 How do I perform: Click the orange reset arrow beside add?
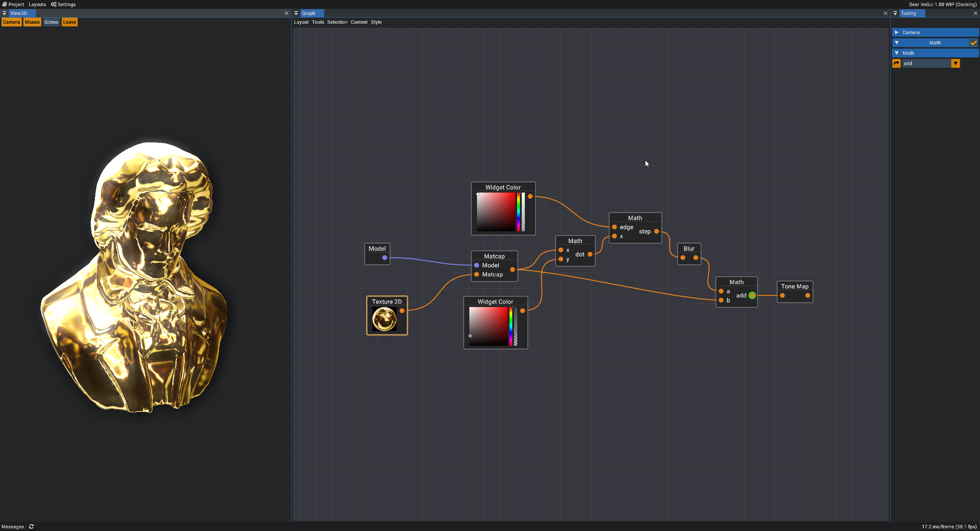pos(897,64)
